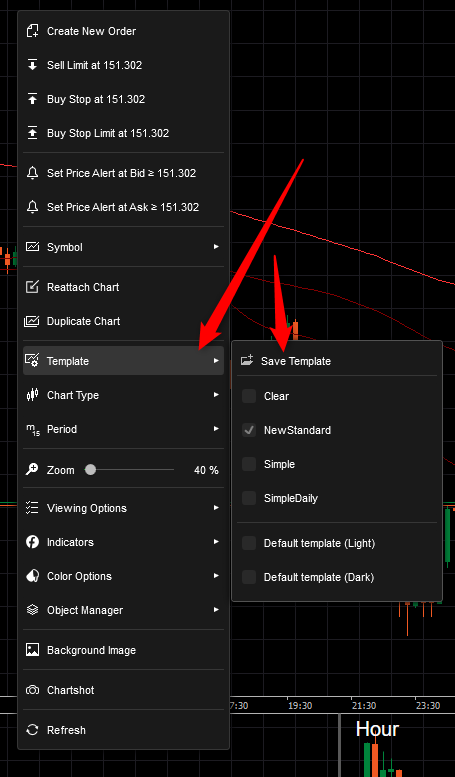Click the Background Image picture icon
Viewport: 455px width, 777px height.
(x=32, y=650)
